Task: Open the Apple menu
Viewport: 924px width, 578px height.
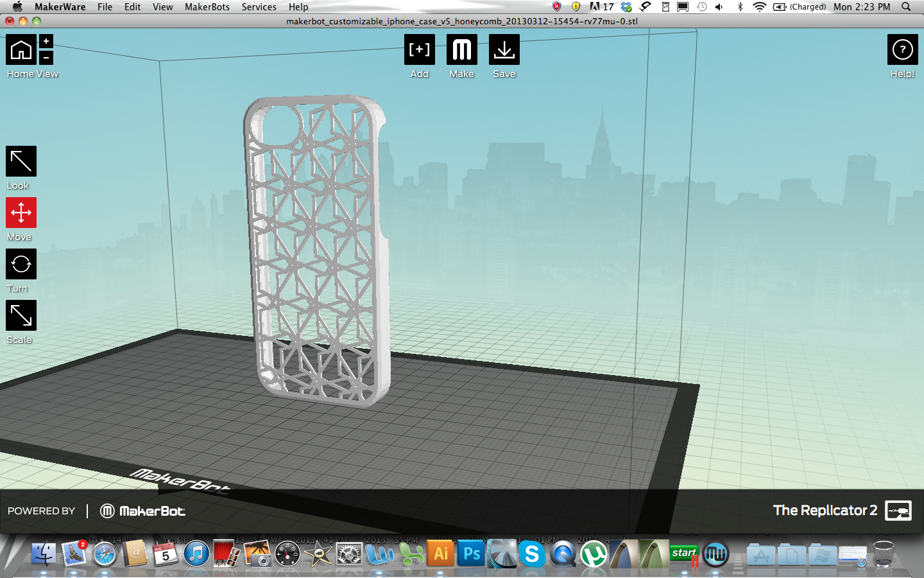Action: point(17,7)
